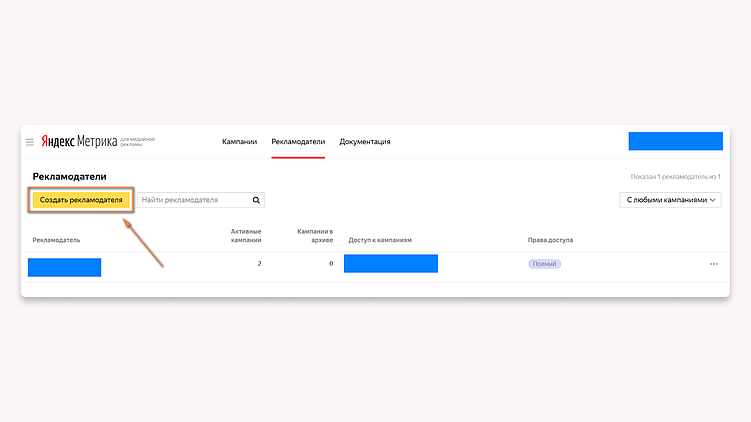Click the Кампании в архиве column header
Screen dimensions: 751x422
pyautogui.click(x=315, y=236)
